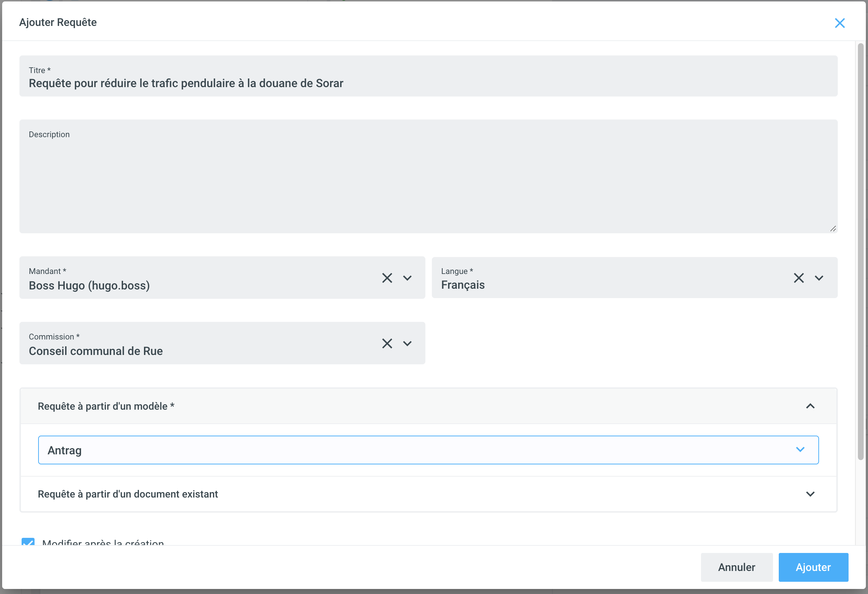Collapse 'Requête à partir d'un modèle' section

[810, 406]
